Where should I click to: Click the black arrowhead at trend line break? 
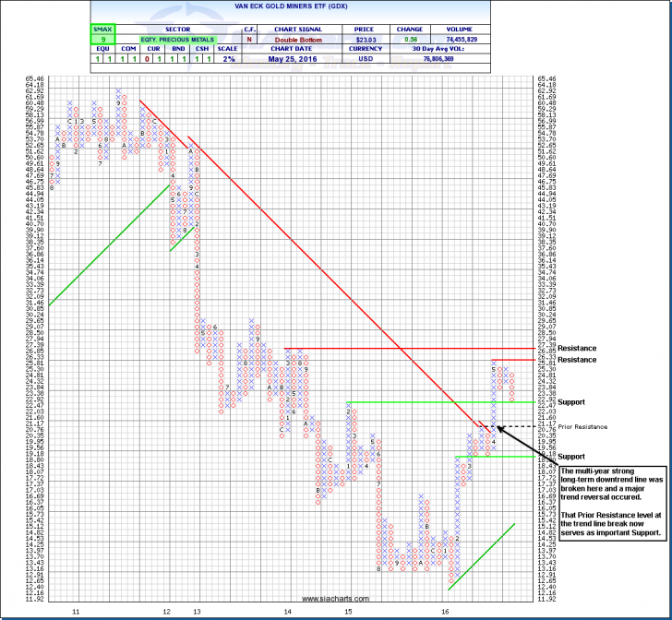tap(500, 426)
